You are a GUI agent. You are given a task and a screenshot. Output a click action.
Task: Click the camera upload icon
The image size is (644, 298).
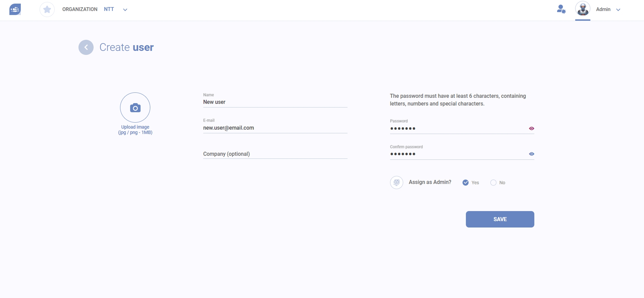tap(135, 108)
